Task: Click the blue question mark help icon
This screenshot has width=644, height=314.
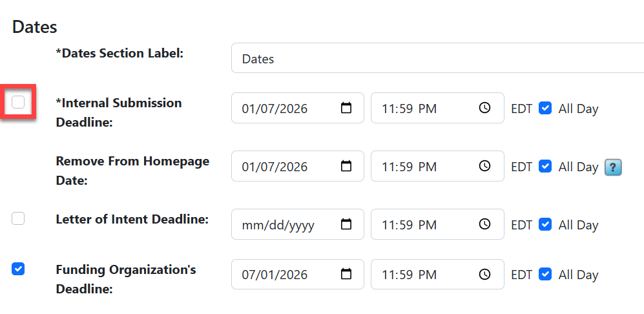Action: pos(613,168)
